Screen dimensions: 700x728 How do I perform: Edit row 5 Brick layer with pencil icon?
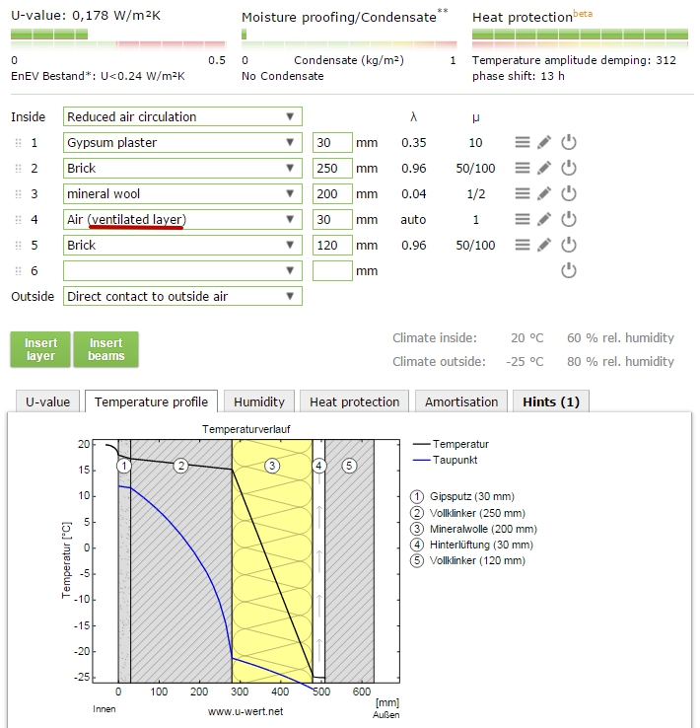(544, 245)
